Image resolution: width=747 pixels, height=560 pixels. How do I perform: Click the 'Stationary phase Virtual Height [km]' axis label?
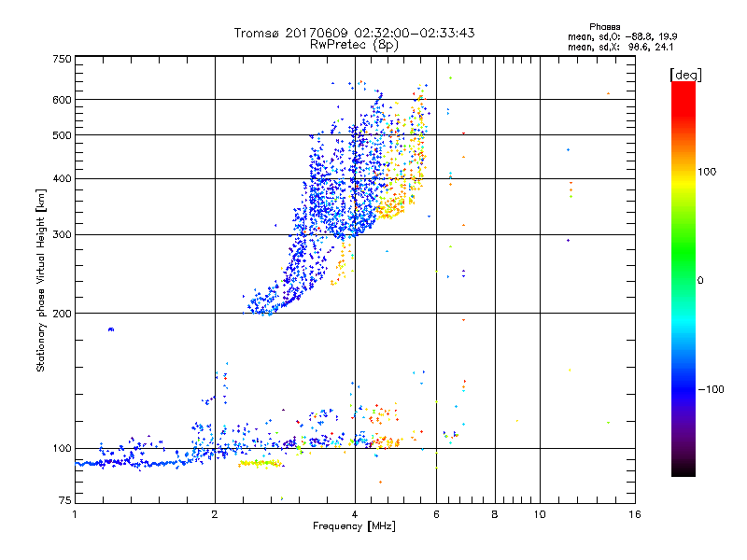point(41,280)
